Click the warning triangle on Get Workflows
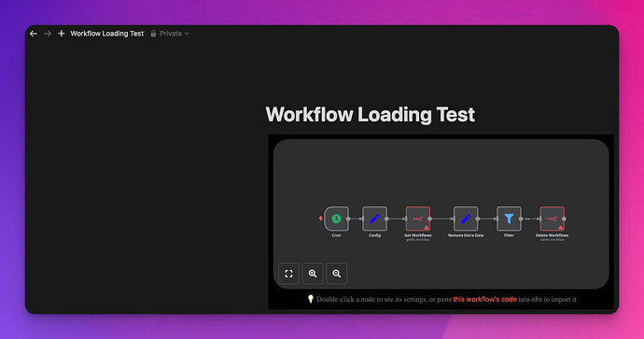 tap(427, 227)
